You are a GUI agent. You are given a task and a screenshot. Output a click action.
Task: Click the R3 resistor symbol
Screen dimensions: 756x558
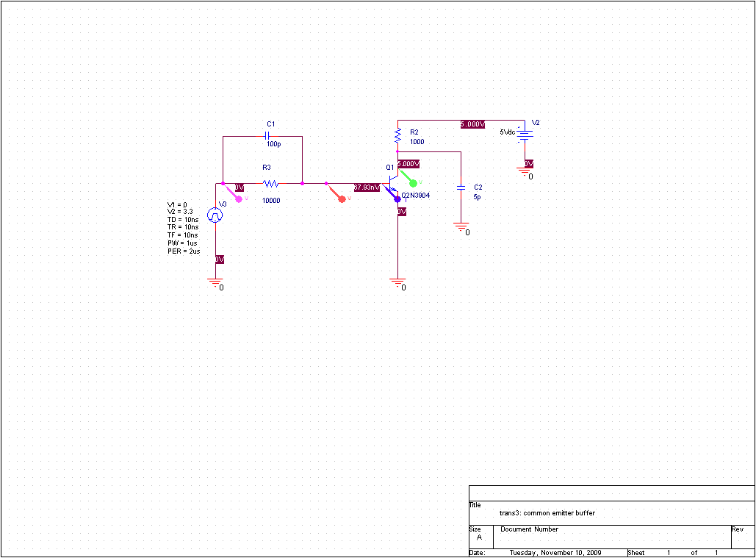[x=270, y=183]
